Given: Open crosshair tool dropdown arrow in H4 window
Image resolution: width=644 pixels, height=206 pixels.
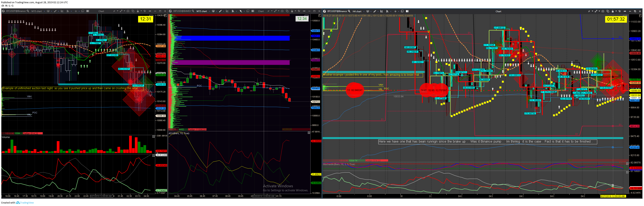Looking at the screenshot, I should coord(399,11).
